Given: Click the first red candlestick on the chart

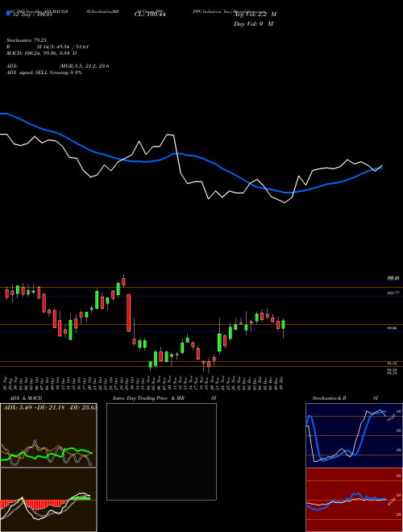Looking at the screenshot, I should pos(6,293).
